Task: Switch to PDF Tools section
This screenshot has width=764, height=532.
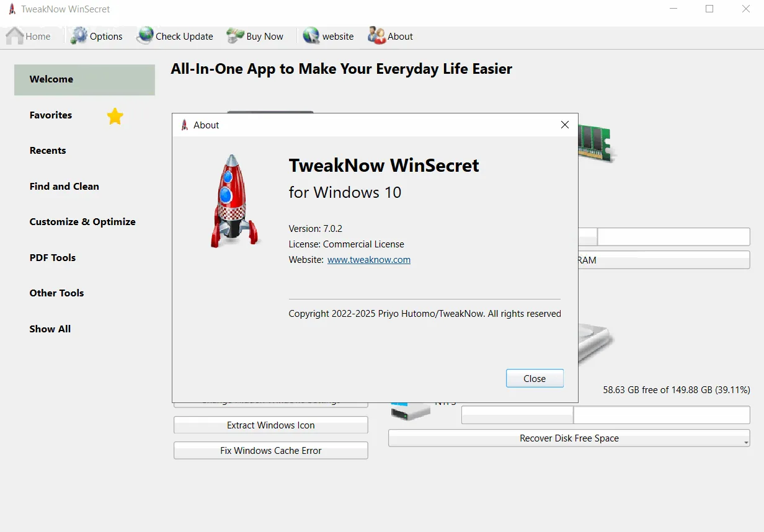Action: click(53, 258)
